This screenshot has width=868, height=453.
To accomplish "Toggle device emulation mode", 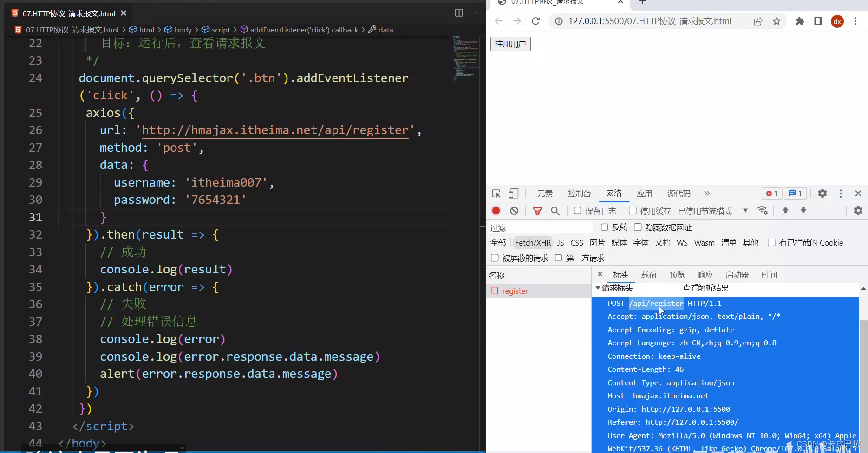I will point(513,193).
